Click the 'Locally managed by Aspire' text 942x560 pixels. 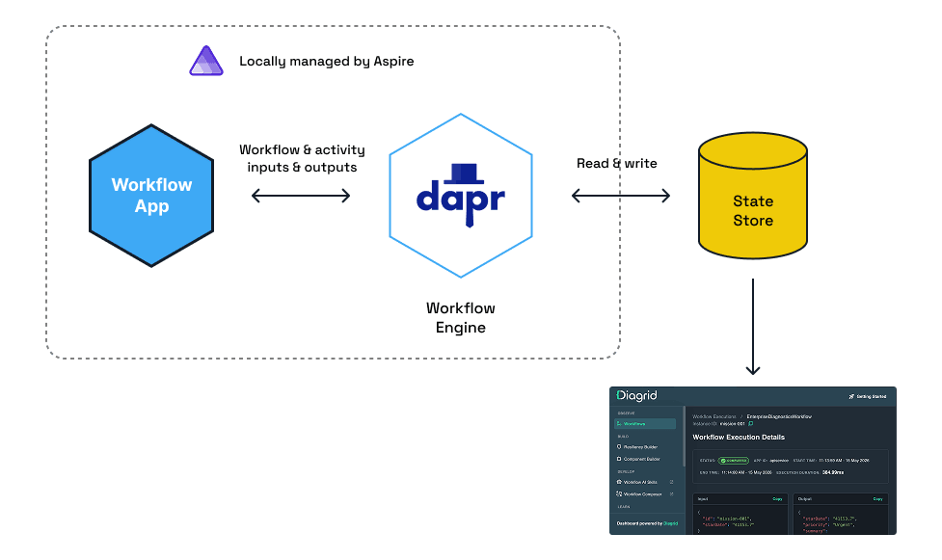(x=326, y=62)
